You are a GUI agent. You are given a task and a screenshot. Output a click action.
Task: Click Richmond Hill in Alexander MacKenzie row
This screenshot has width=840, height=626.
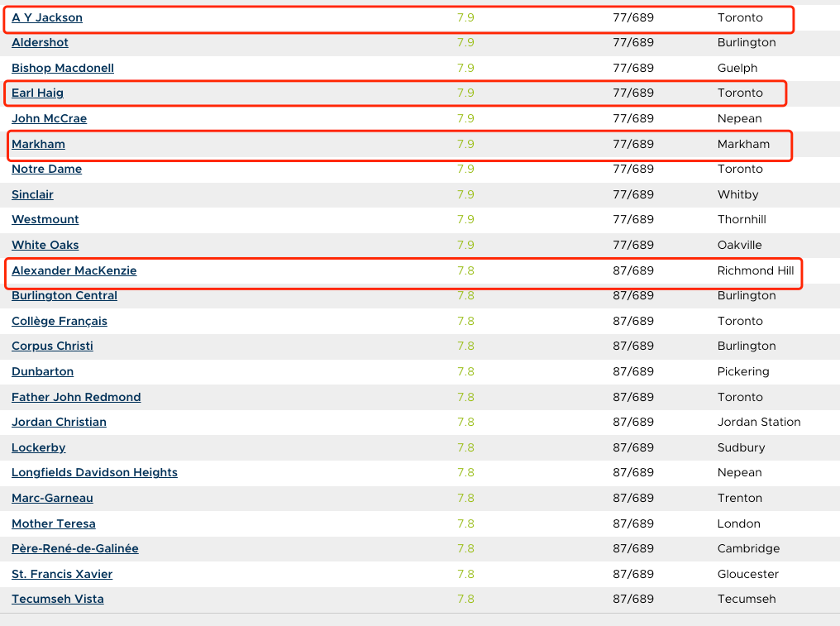pos(756,270)
